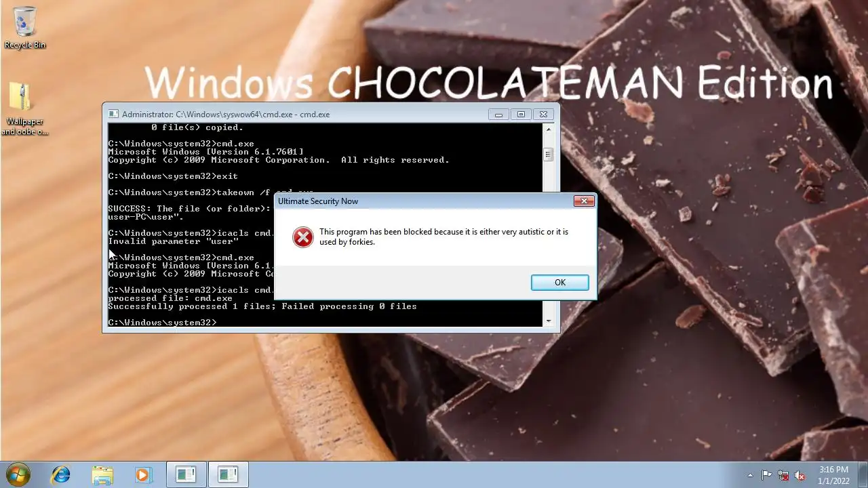This screenshot has height=488, width=868.
Task: Click the muted volume tray icon
Action: click(800, 475)
